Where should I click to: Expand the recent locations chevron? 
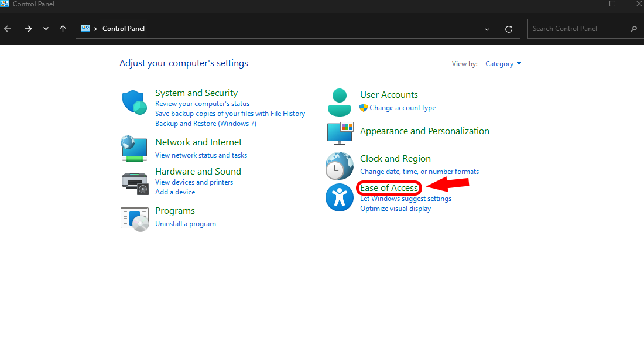tap(46, 29)
